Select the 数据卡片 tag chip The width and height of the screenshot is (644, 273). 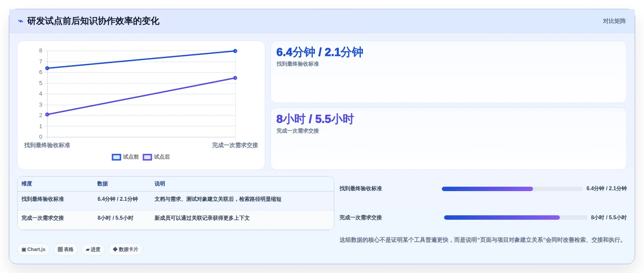click(x=126, y=250)
